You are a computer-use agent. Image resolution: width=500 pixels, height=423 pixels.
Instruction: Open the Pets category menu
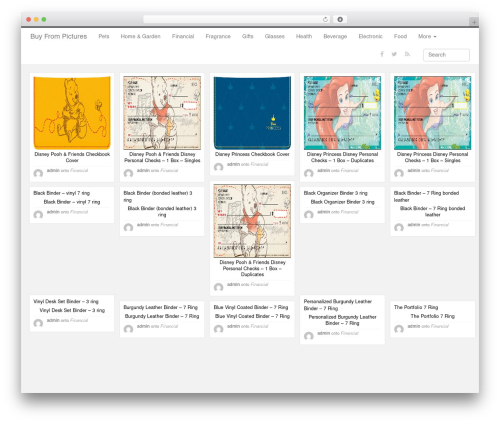click(104, 36)
